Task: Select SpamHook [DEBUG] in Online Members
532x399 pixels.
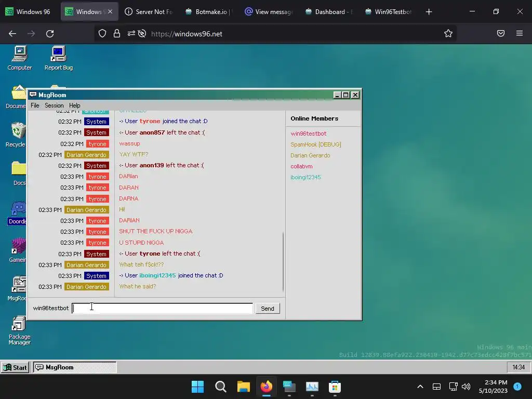Action: point(315,144)
